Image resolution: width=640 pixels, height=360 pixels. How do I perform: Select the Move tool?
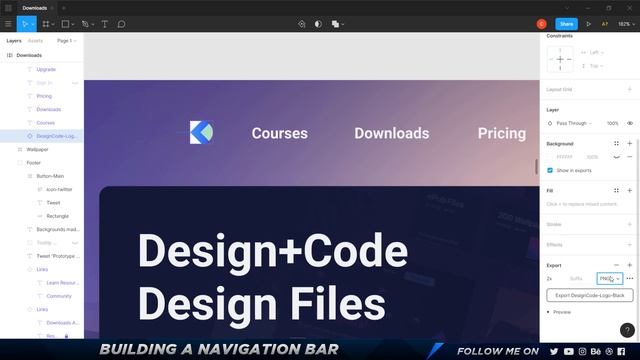25,24
